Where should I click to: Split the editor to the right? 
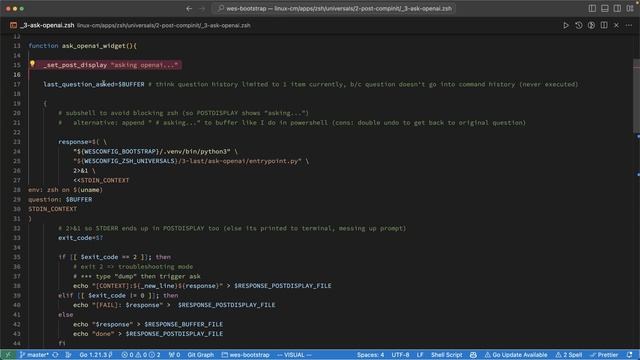pos(604,25)
